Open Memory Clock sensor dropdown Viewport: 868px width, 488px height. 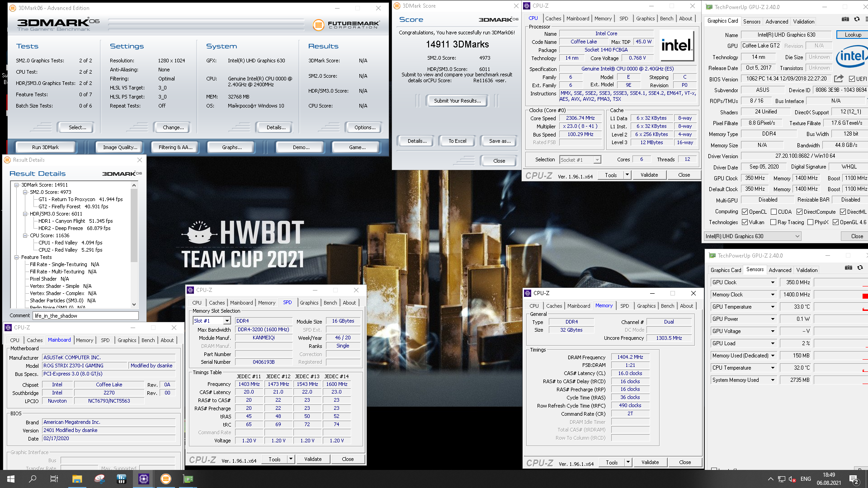point(773,295)
